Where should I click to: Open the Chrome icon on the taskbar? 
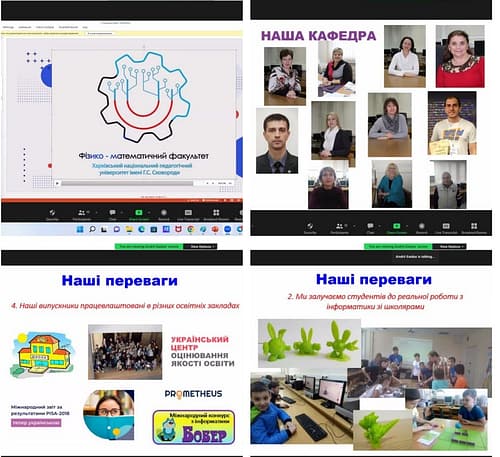tap(191, 229)
